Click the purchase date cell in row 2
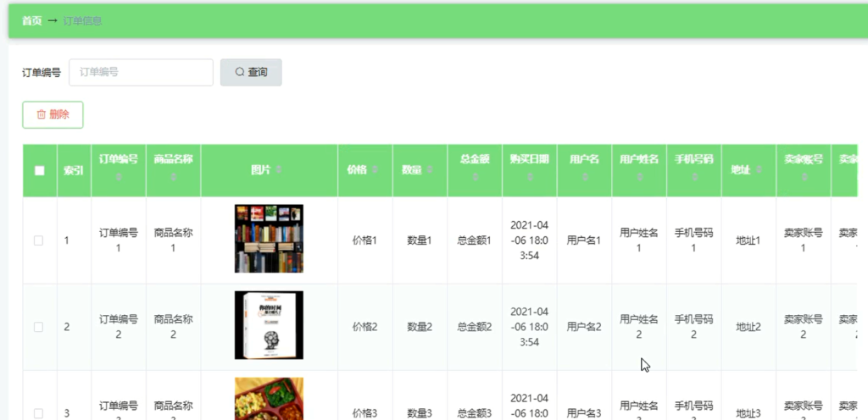 pos(529,327)
